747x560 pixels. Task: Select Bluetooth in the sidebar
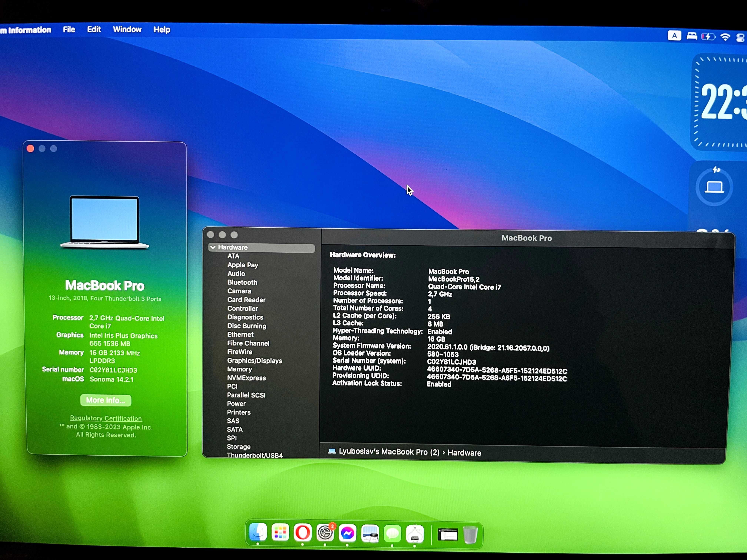click(242, 283)
